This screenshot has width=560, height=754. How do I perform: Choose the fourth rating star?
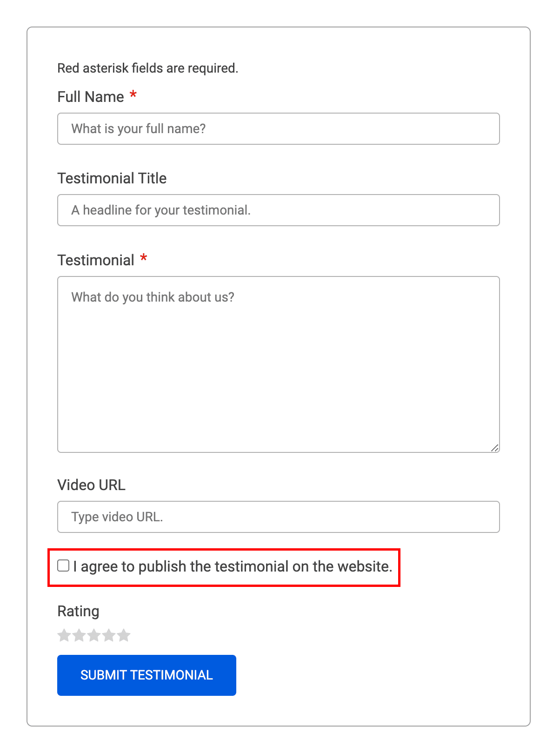coord(109,635)
